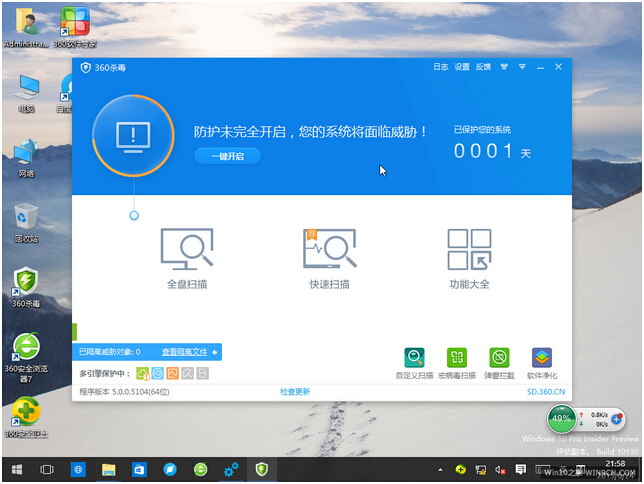
Task: Toggle the first green protection engine
Action: pyautogui.click(x=143, y=374)
